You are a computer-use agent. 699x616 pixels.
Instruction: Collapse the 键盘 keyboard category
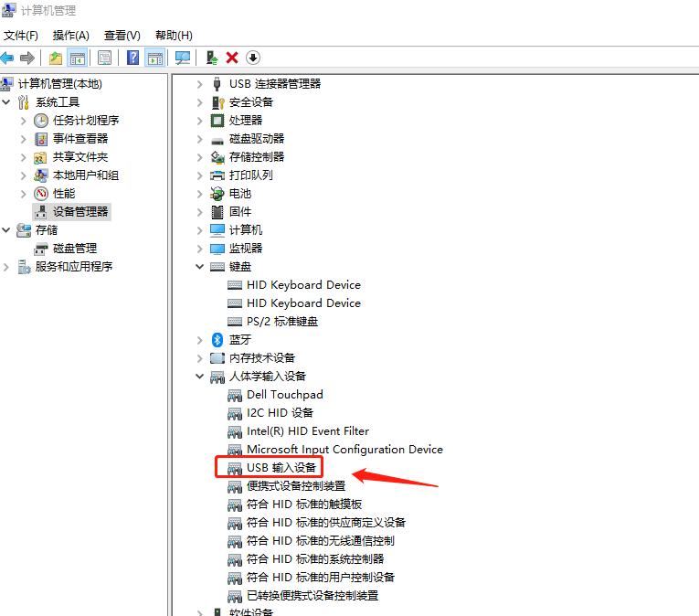click(x=200, y=267)
